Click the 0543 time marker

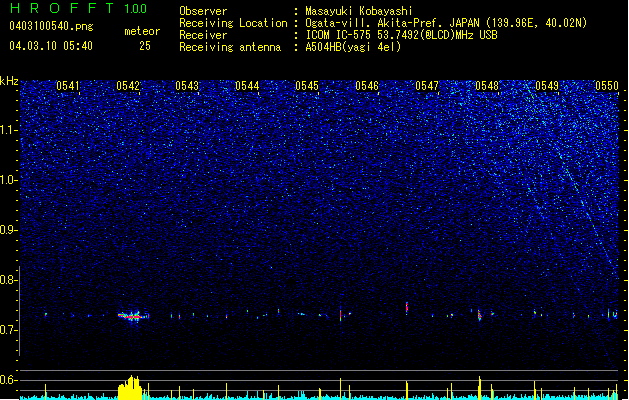pos(187,86)
